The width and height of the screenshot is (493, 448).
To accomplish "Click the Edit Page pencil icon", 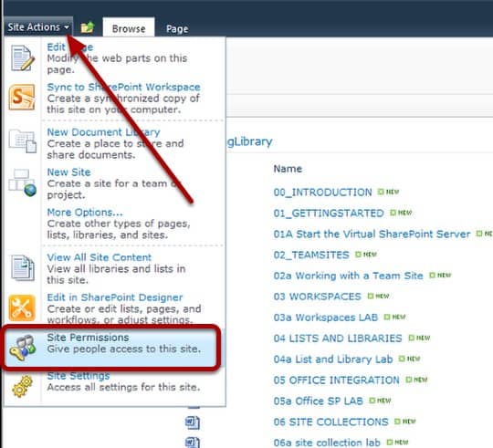I will (x=22, y=58).
